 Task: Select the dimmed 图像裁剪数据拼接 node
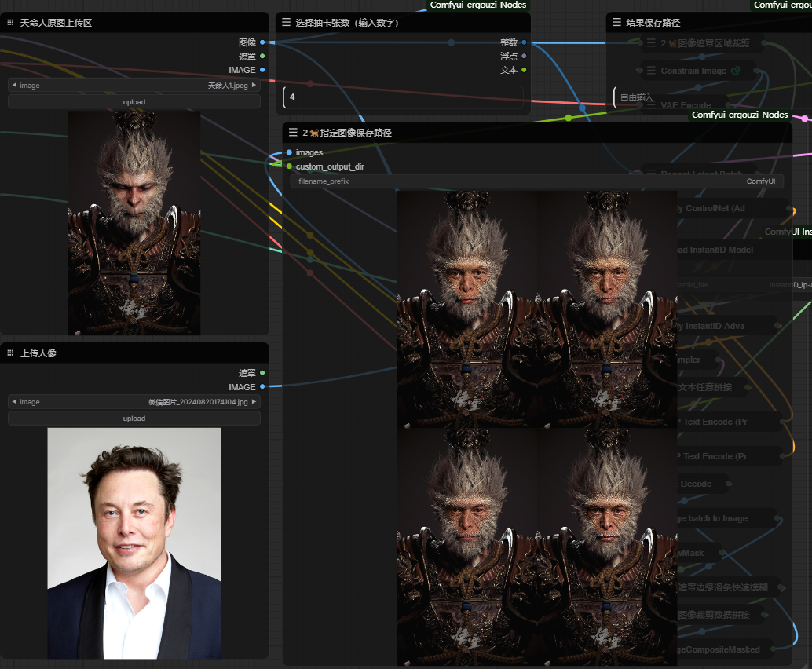720,615
